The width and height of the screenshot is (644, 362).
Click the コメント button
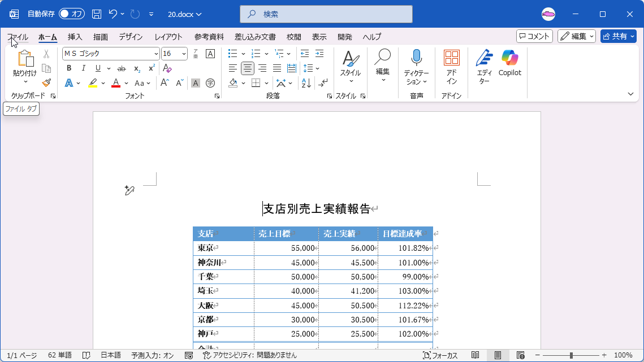(x=534, y=37)
